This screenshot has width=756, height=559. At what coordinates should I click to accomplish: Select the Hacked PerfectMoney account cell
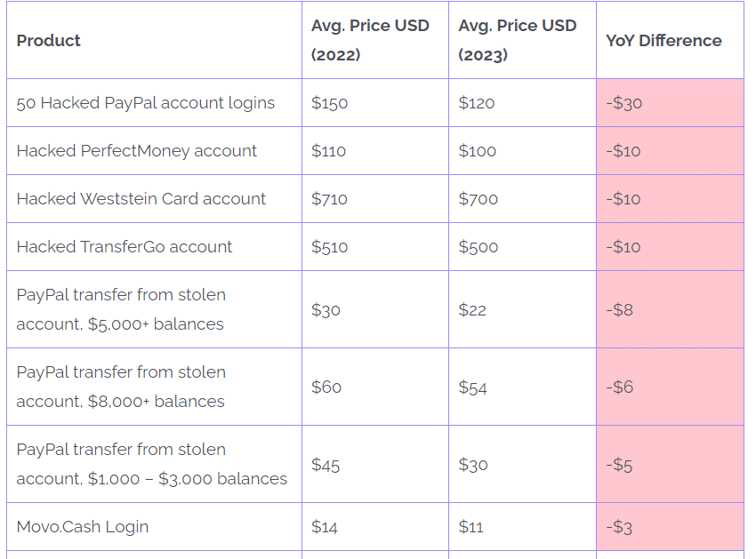click(136, 151)
